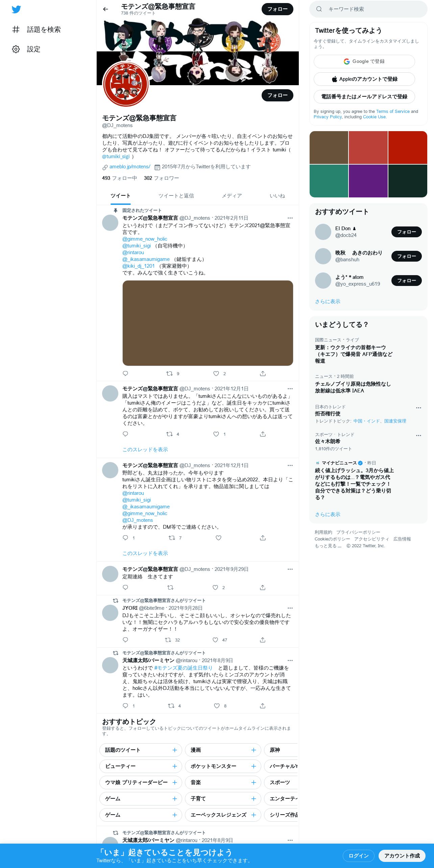Add the ポケットモンスター topic with plus icon
Viewport: 434px width, 868px height.
tap(254, 766)
